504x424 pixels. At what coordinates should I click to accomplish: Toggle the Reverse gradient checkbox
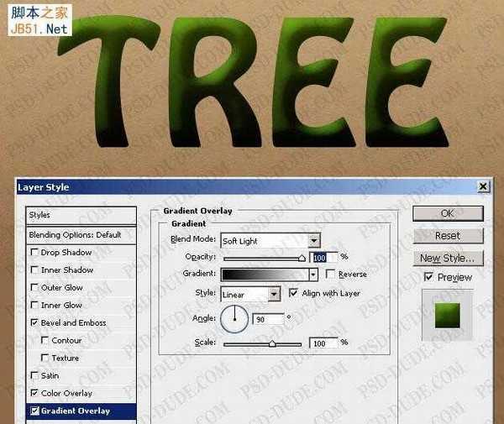[330, 274]
